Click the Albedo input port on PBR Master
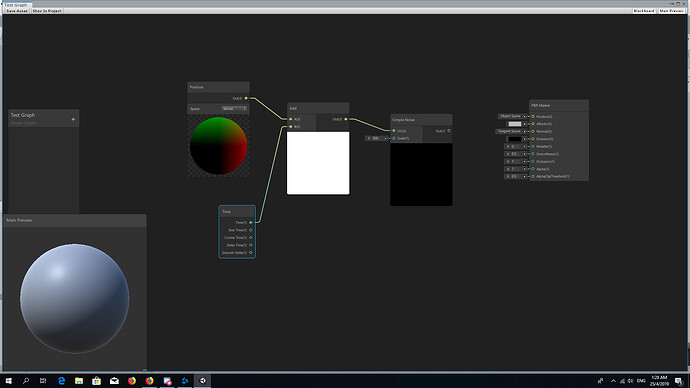 [533, 124]
